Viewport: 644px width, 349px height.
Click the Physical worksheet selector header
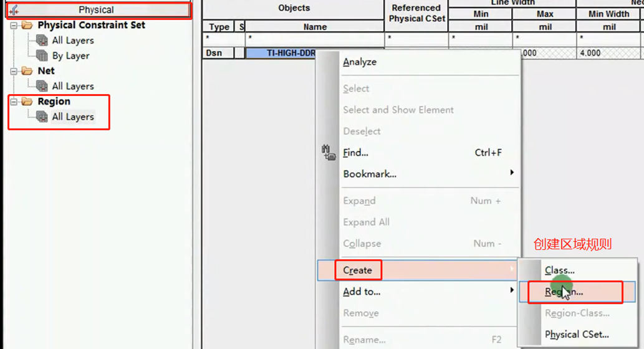click(98, 10)
